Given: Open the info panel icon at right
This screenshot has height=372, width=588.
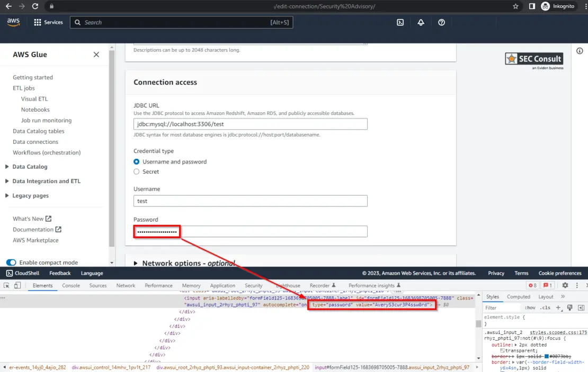Looking at the screenshot, I should (x=580, y=51).
